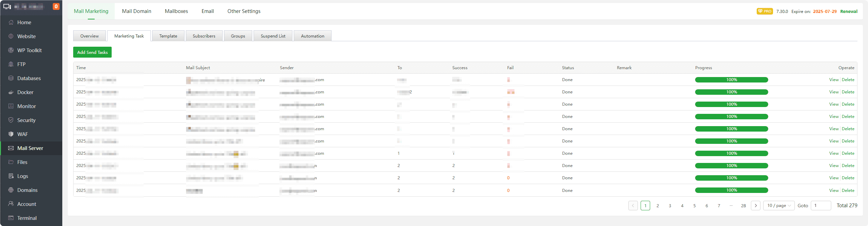Open the Files folder icon
The height and width of the screenshot is (226, 868).
[11, 162]
